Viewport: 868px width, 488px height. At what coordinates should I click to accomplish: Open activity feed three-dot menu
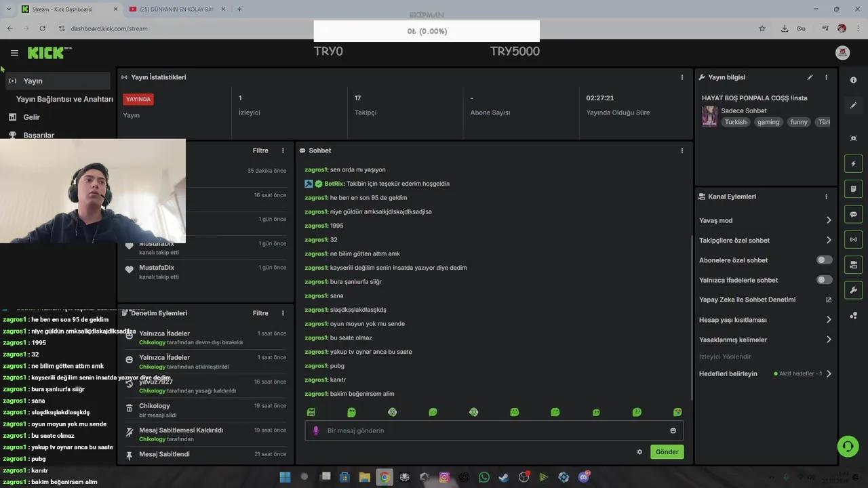283,150
